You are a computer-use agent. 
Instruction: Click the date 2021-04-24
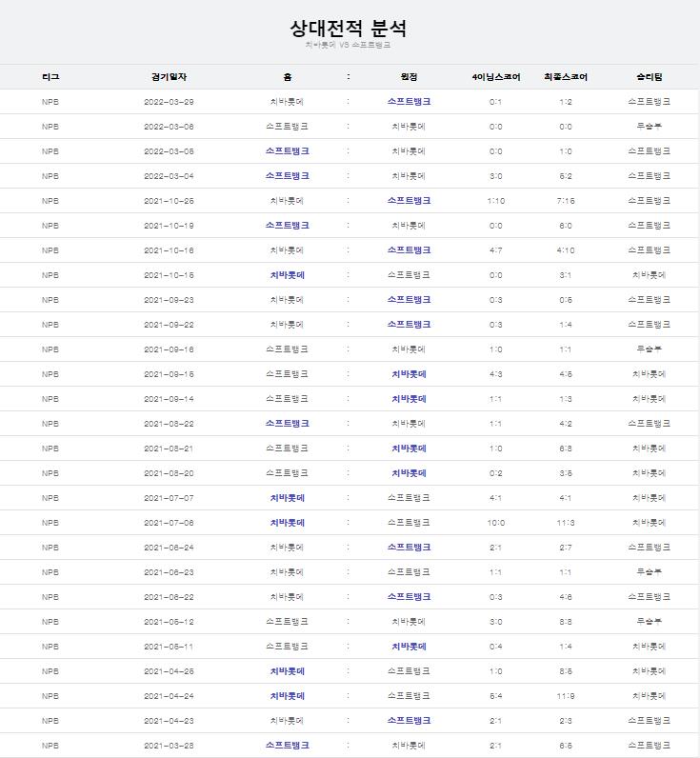169,696
